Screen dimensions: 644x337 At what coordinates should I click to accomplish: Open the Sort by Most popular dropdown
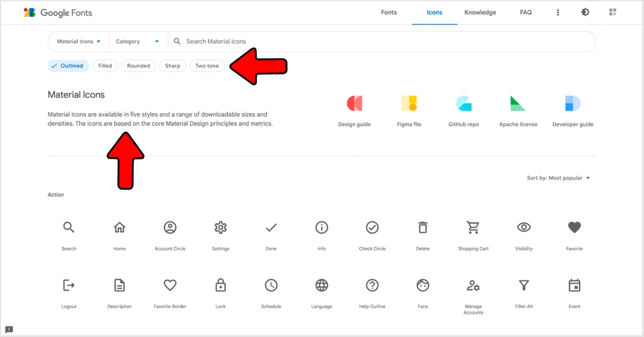click(558, 178)
